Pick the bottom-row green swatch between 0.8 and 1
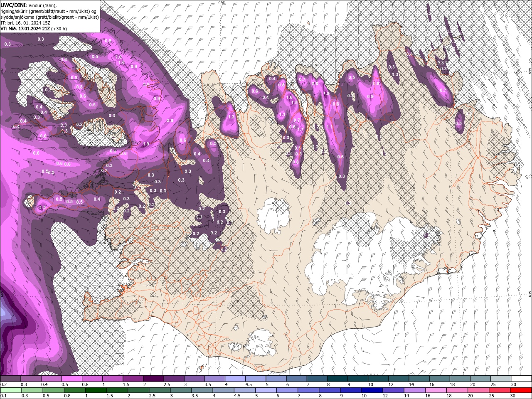 [76, 390]
